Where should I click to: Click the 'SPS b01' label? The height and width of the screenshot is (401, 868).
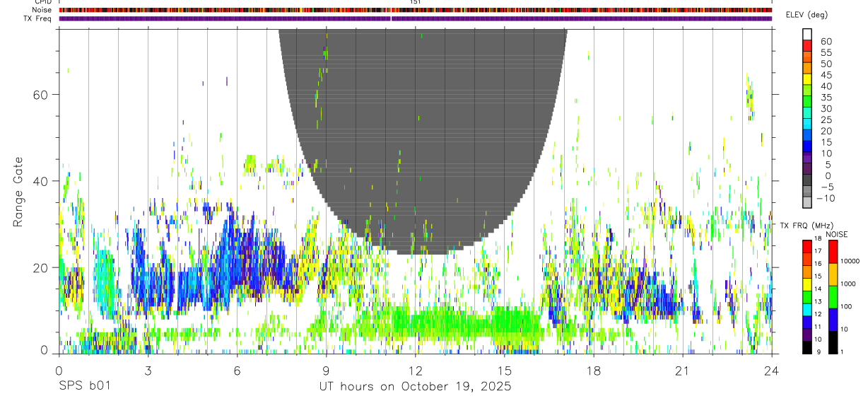(x=83, y=386)
